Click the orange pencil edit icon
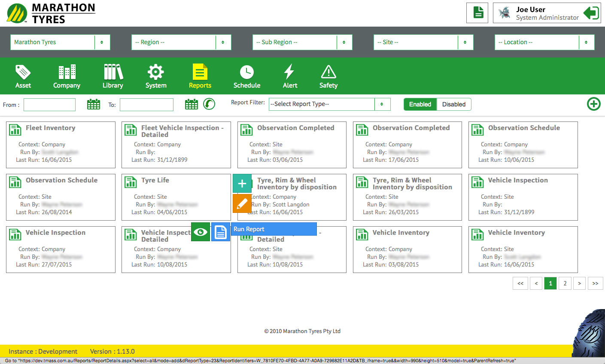Screen dimensions: 605x364 click(x=242, y=203)
